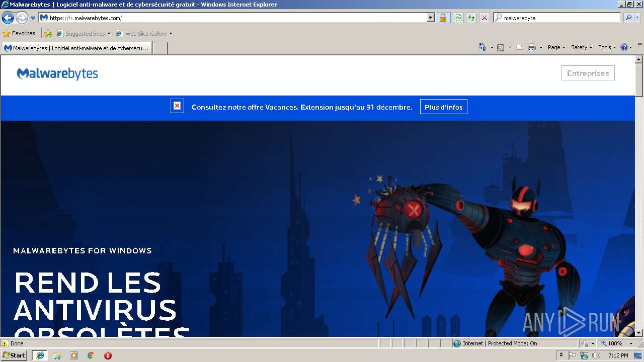Screen dimensions: 644x362
Task: Expand the Suggested Sites dropdown arrow
Action: (109, 34)
